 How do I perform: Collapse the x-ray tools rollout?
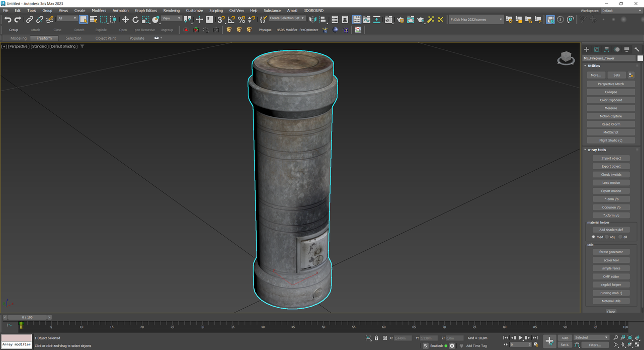(x=597, y=150)
